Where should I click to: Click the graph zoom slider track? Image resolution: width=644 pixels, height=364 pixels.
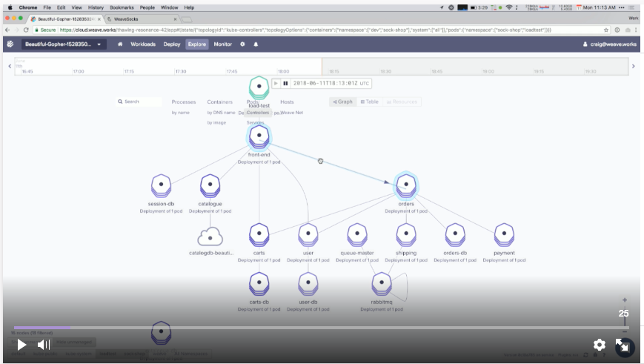click(x=625, y=317)
